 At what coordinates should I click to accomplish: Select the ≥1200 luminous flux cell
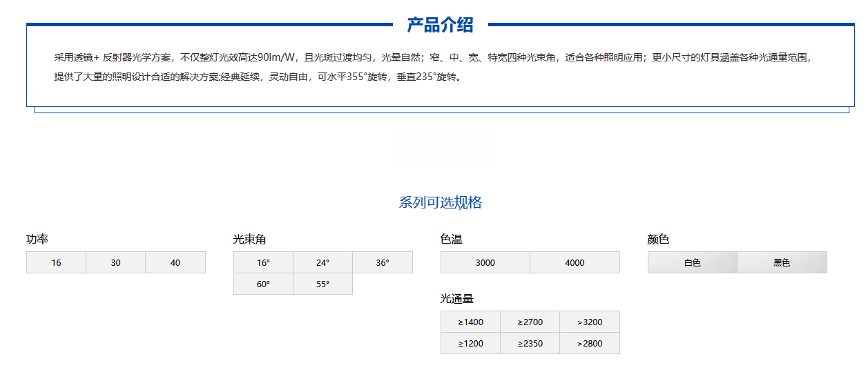(470, 344)
